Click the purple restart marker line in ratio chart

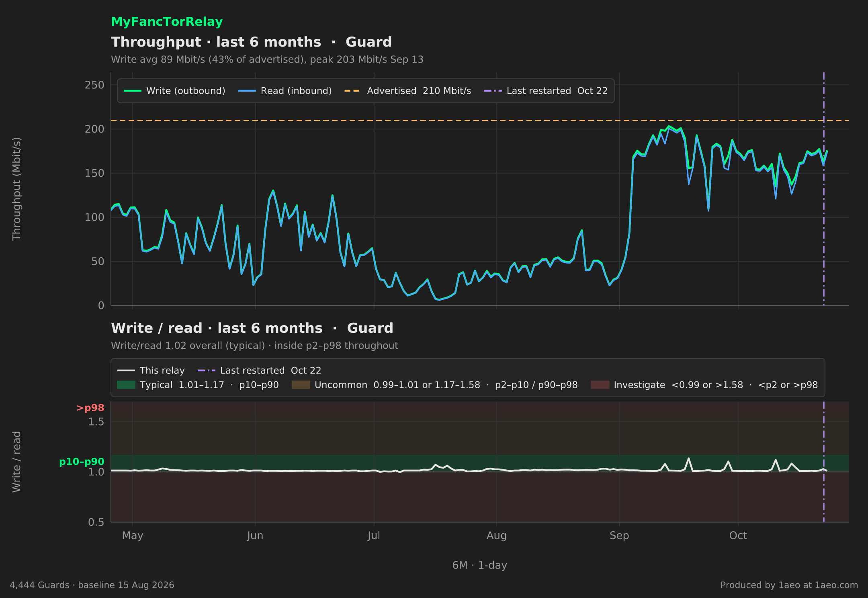click(824, 462)
